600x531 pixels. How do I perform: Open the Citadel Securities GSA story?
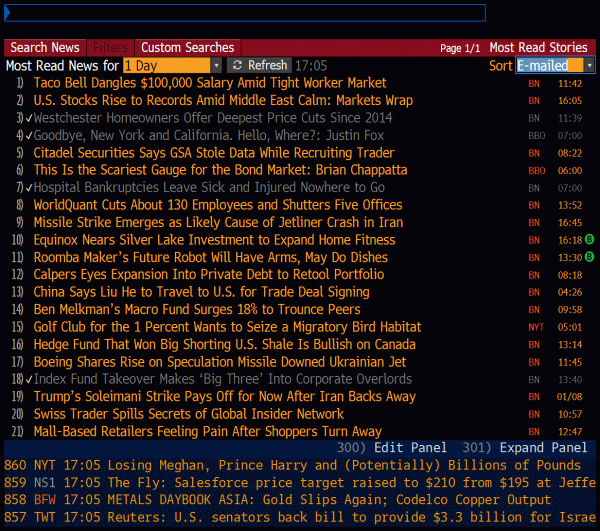click(214, 153)
